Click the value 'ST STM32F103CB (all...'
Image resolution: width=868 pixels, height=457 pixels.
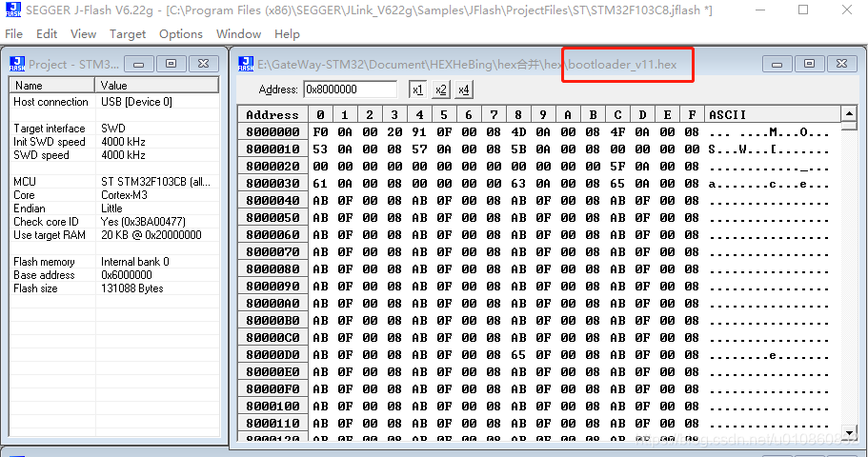[155, 182]
